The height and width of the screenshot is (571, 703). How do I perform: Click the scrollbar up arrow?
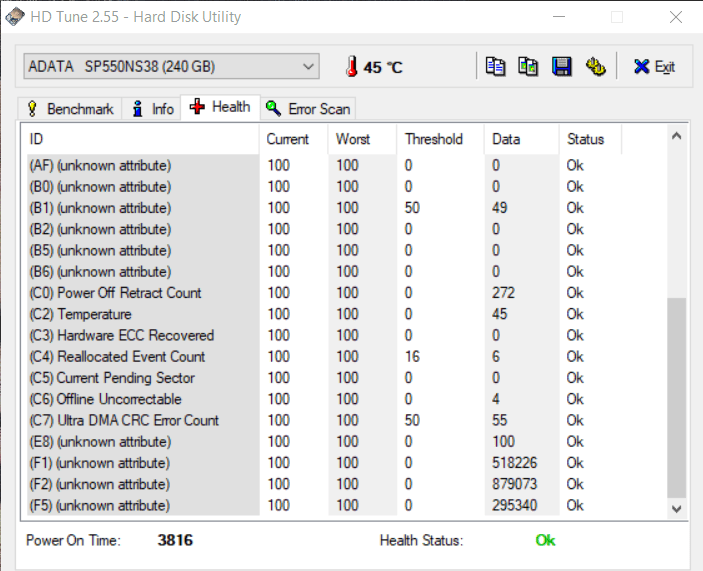pos(677,136)
